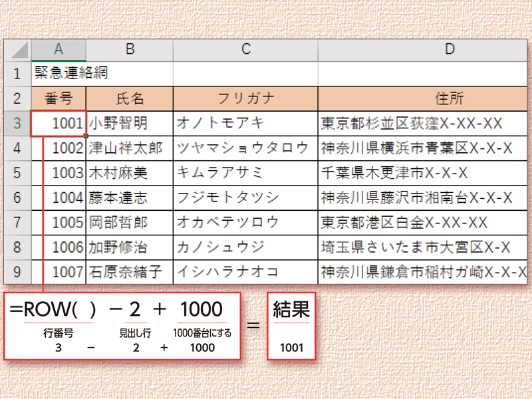Select the フリガナ header cell

pyautogui.click(x=245, y=98)
